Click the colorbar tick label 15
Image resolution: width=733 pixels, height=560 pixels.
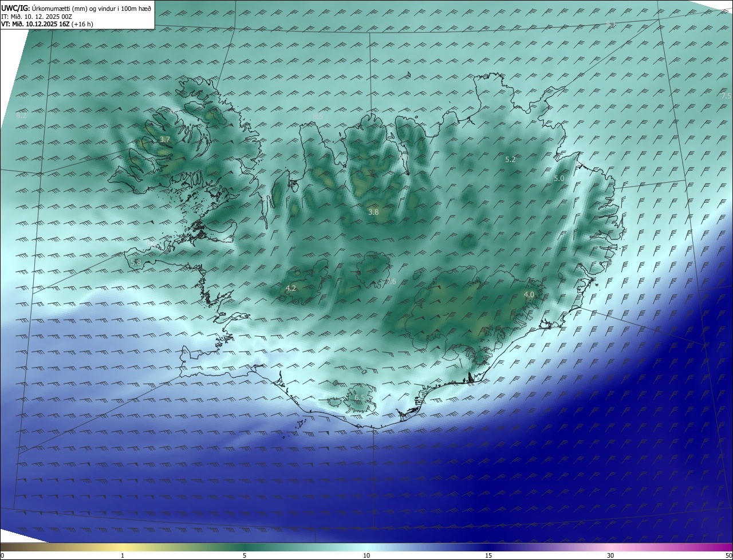pos(488,555)
